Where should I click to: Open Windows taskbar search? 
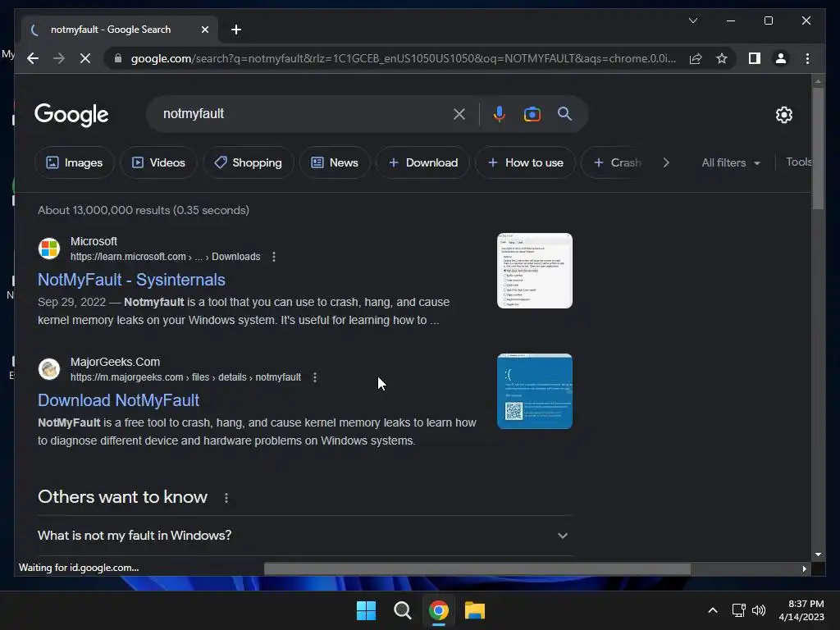pos(402,610)
